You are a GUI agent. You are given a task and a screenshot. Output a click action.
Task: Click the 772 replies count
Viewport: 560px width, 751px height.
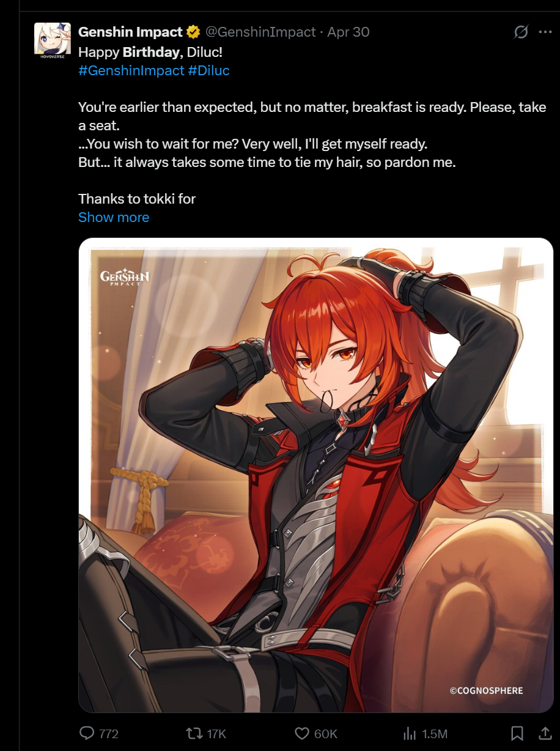point(108,734)
